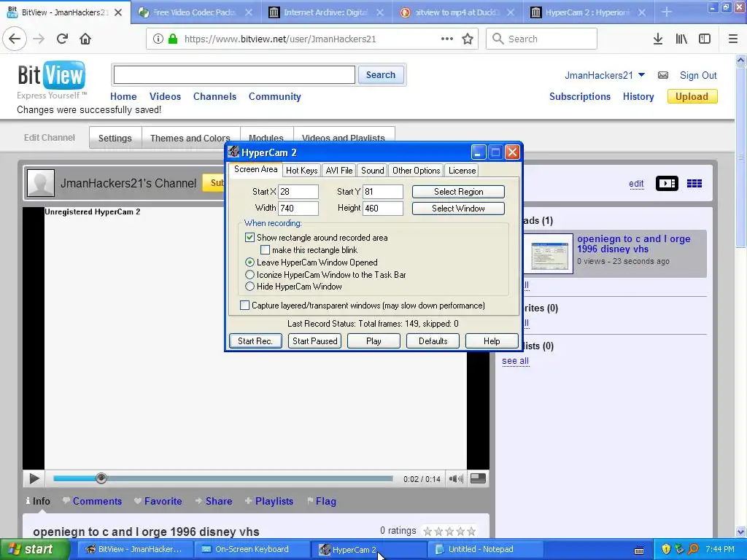Click the channel avatar picture
The width and height of the screenshot is (747, 560).
41,183
